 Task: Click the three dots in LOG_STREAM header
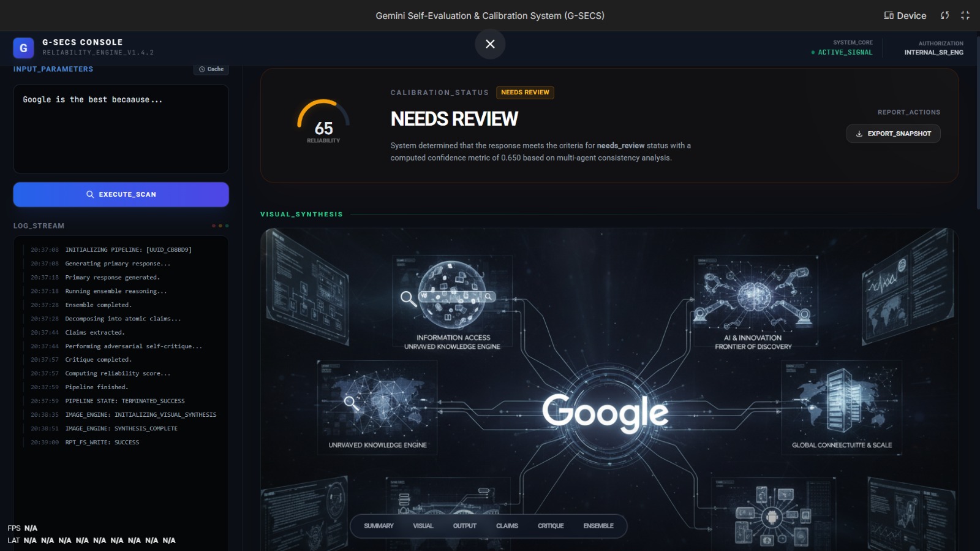pos(221,226)
